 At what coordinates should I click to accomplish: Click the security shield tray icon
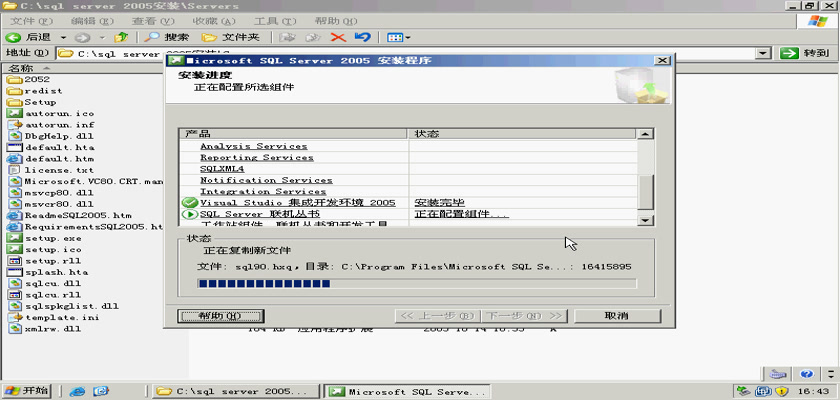781,391
